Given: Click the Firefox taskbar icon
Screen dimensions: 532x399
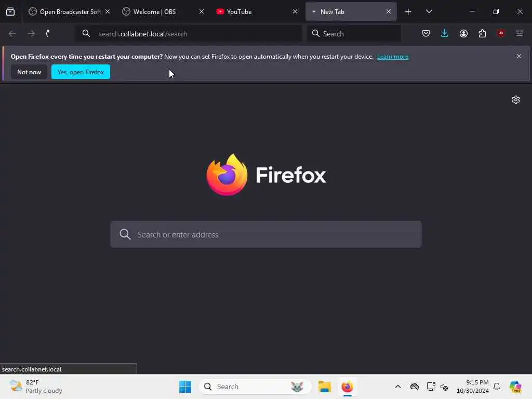Looking at the screenshot, I should pyautogui.click(x=348, y=387).
